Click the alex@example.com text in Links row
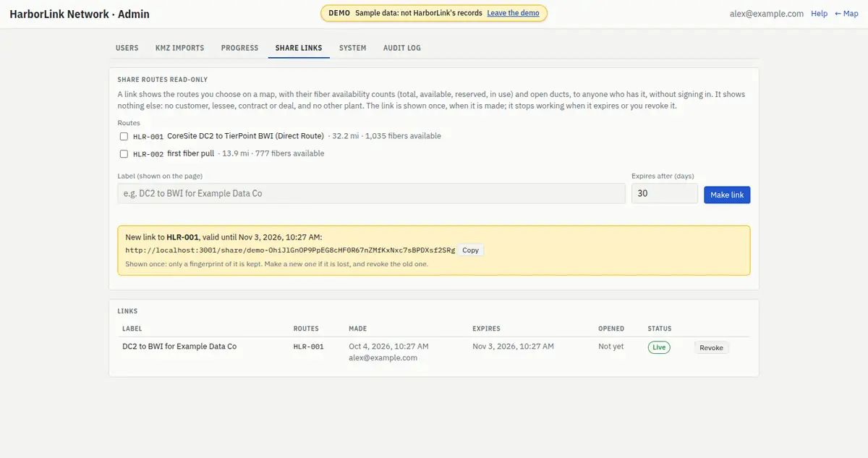868x458 pixels. [x=383, y=357]
